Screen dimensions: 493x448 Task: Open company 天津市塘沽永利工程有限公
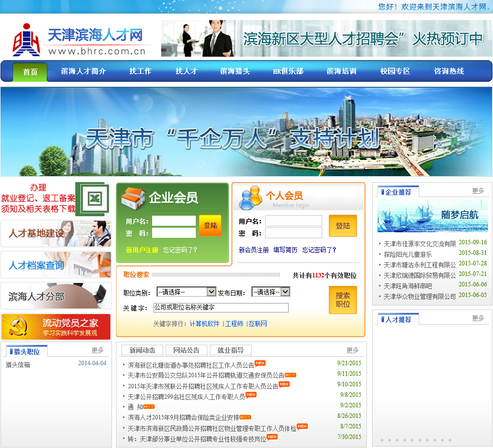(420, 265)
